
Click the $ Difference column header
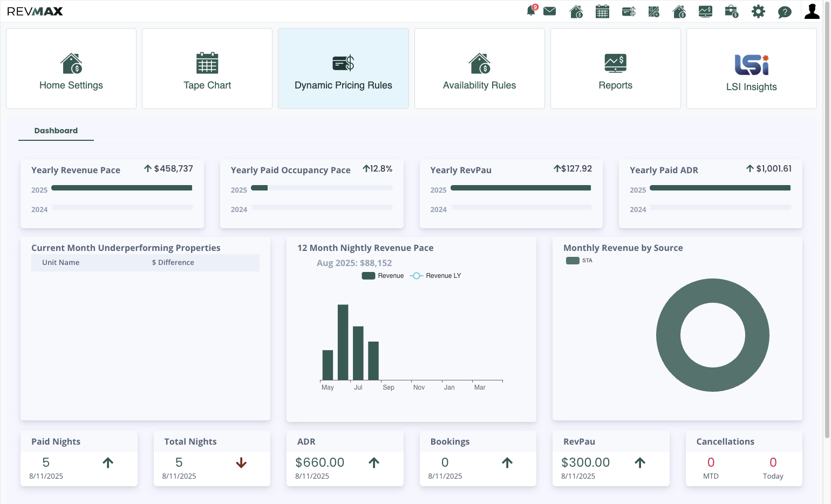tap(173, 263)
